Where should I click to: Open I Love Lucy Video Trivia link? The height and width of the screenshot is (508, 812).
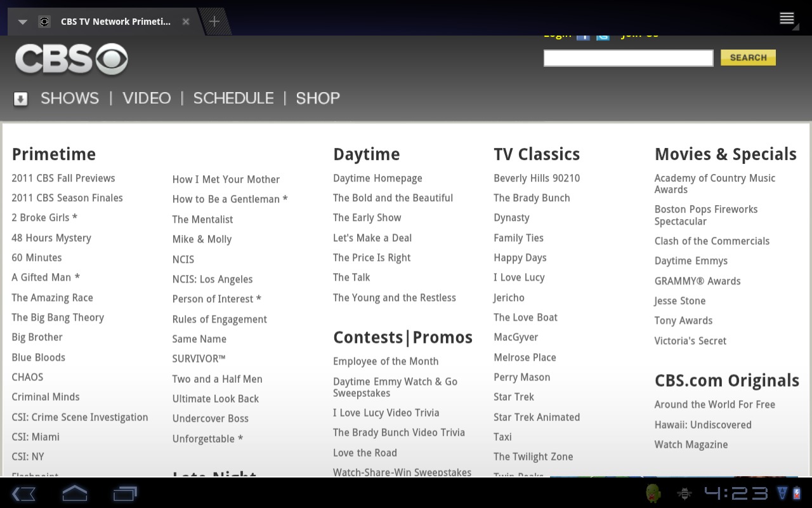386,413
